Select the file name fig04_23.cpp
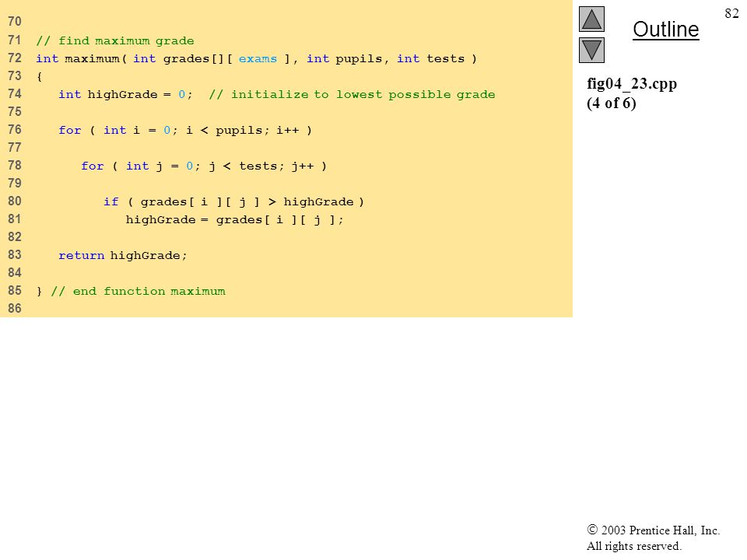Image resolution: width=747 pixels, height=560 pixels. 632,84
